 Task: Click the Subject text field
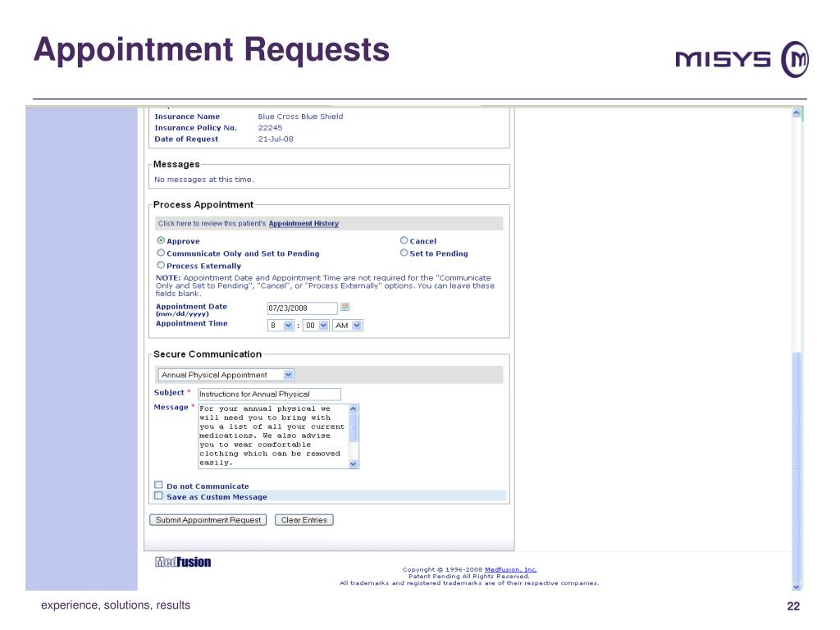click(269, 395)
